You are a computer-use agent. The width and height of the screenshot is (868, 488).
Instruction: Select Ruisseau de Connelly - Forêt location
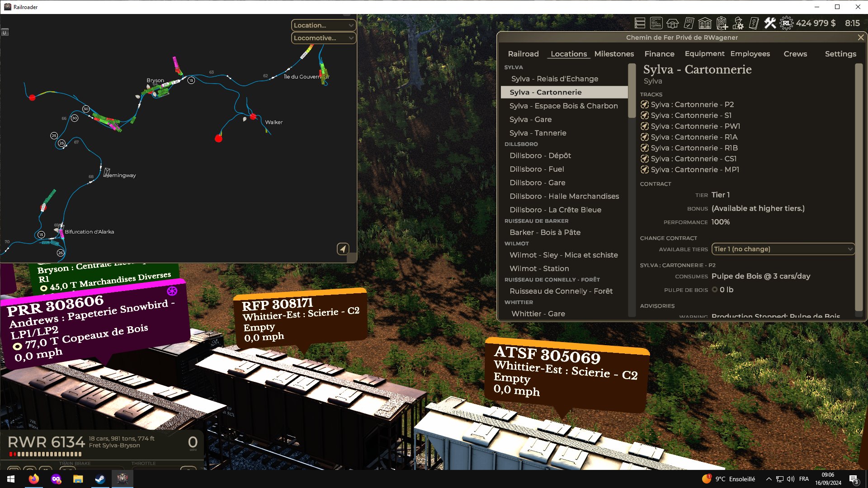564,291
